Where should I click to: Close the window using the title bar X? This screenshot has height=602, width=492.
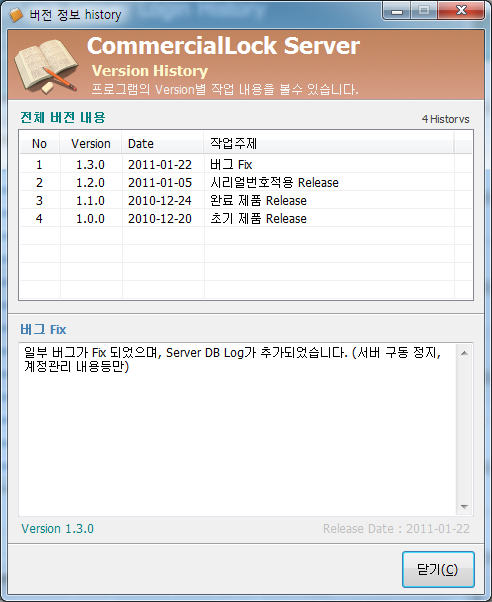coord(461,11)
